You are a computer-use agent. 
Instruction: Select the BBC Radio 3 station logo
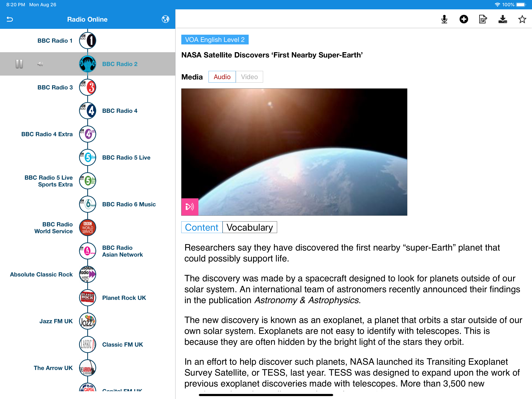click(88, 87)
